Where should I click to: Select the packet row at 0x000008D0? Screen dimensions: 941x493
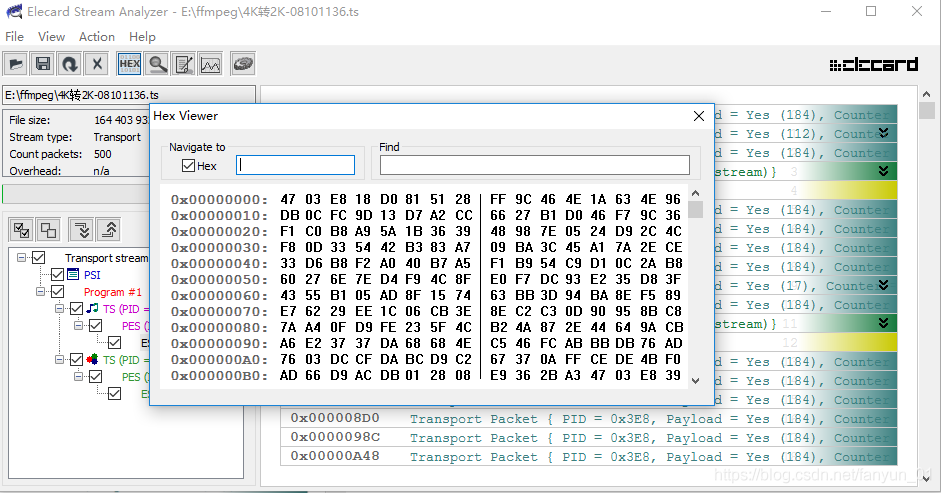[x=589, y=419]
